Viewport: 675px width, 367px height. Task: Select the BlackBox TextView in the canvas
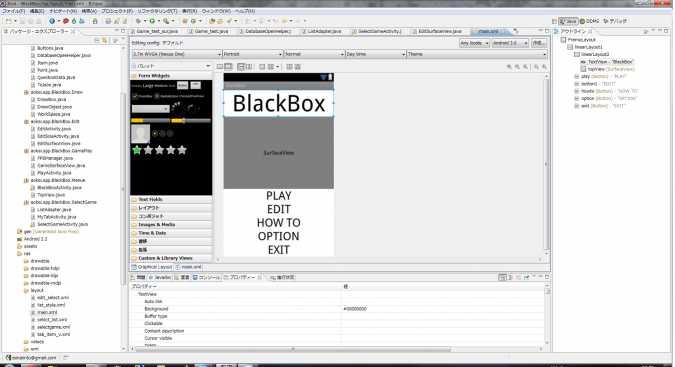(x=279, y=103)
